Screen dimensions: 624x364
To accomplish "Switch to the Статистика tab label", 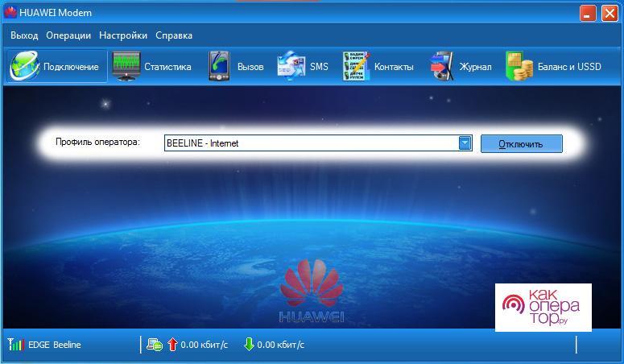I will [x=167, y=67].
